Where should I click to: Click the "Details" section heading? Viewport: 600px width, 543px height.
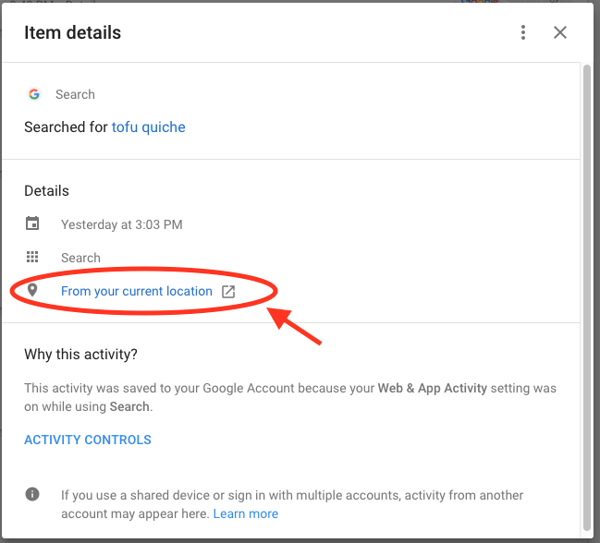click(47, 190)
